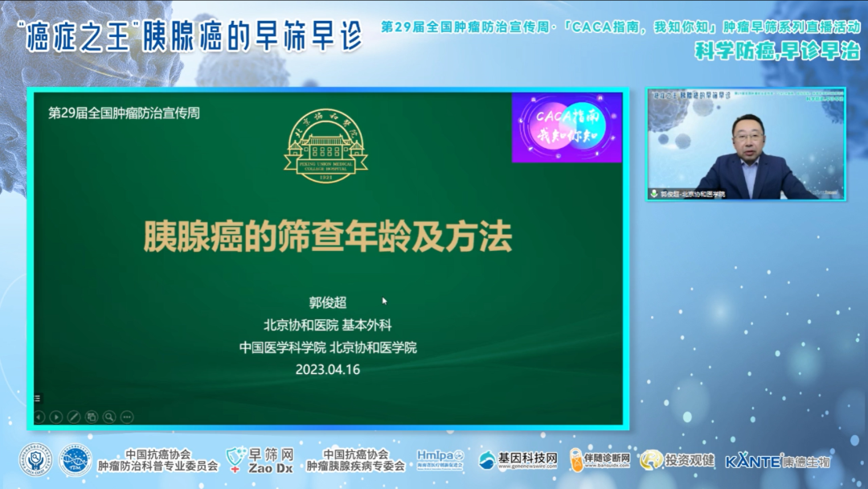Open the slide list menu icon
Viewport: 868px width, 489px height.
coord(38,397)
